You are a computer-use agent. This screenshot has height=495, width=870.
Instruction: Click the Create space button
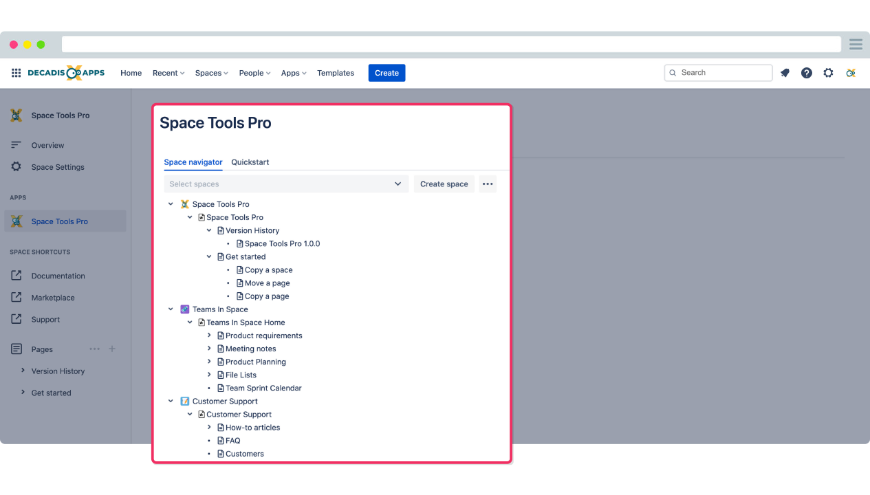tap(444, 184)
